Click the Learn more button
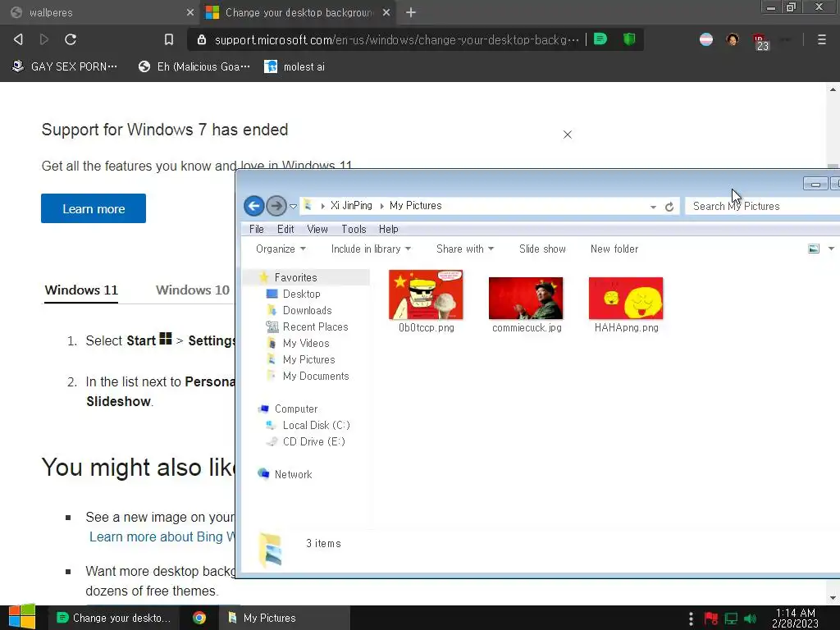 [x=94, y=208]
